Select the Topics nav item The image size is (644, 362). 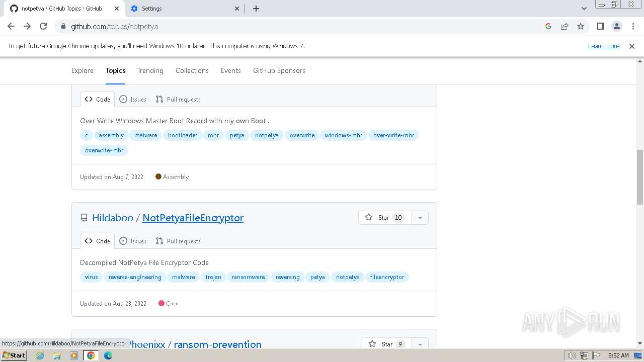116,70
